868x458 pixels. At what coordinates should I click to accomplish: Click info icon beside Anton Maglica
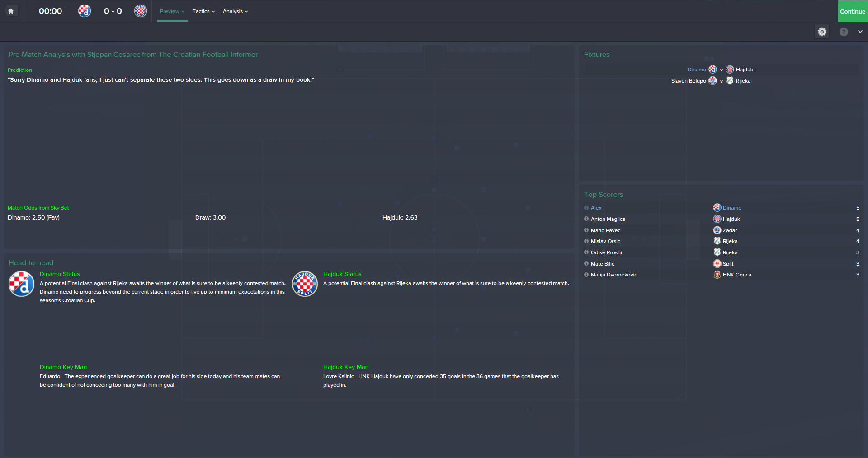tap(586, 219)
